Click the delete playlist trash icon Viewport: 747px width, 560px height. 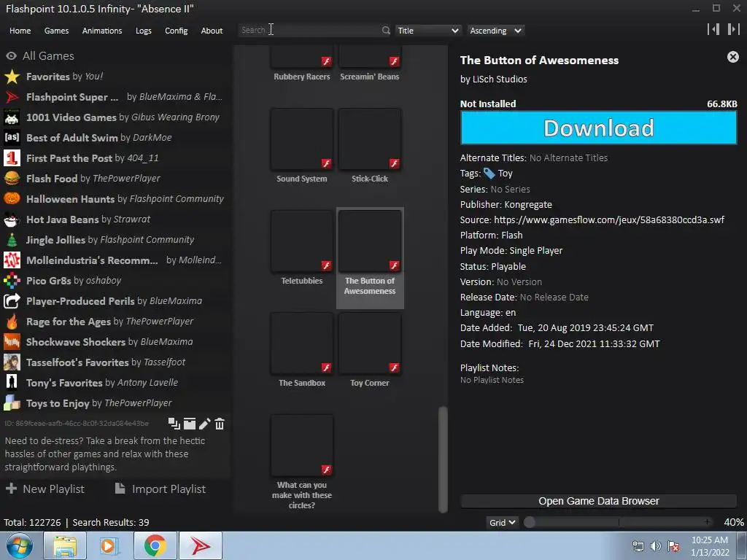[x=220, y=424]
